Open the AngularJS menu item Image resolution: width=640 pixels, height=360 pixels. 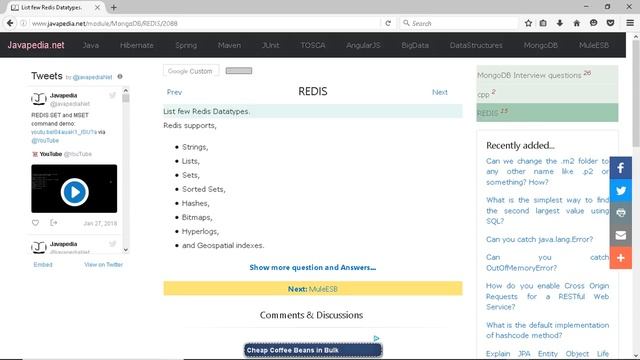coord(363,45)
